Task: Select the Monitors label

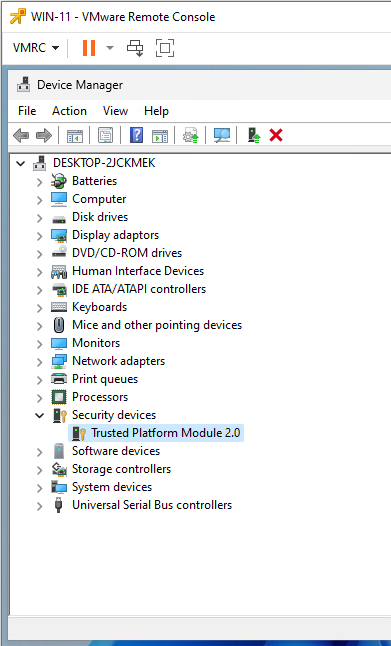Action: click(x=96, y=343)
